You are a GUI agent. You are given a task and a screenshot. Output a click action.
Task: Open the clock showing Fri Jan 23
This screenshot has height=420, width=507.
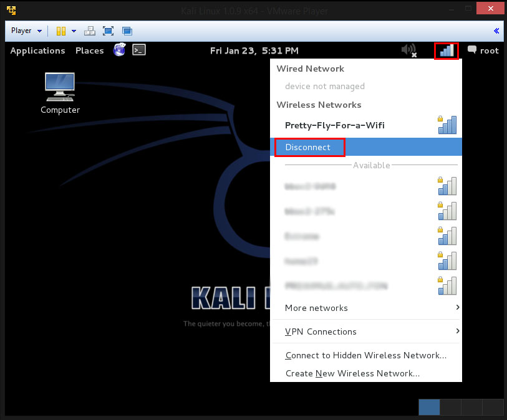click(254, 50)
